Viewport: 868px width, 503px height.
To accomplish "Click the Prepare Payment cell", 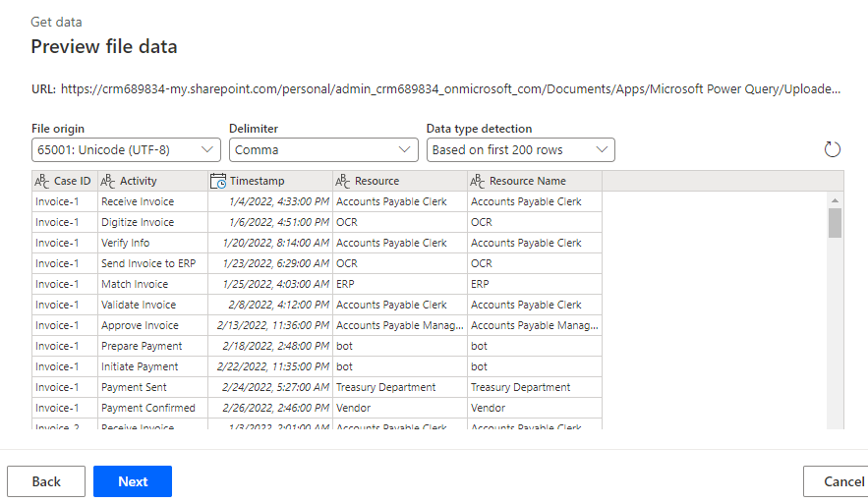I will (152, 346).
